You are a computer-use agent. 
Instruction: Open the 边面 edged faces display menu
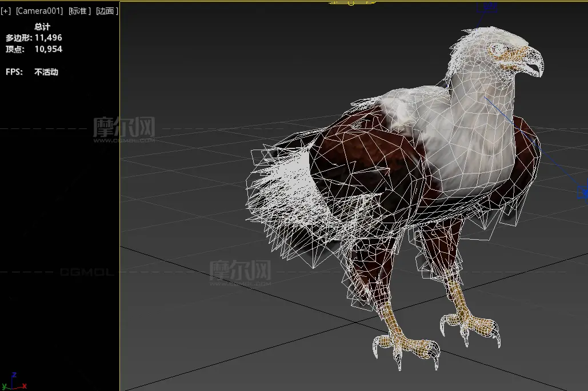pyautogui.click(x=107, y=11)
